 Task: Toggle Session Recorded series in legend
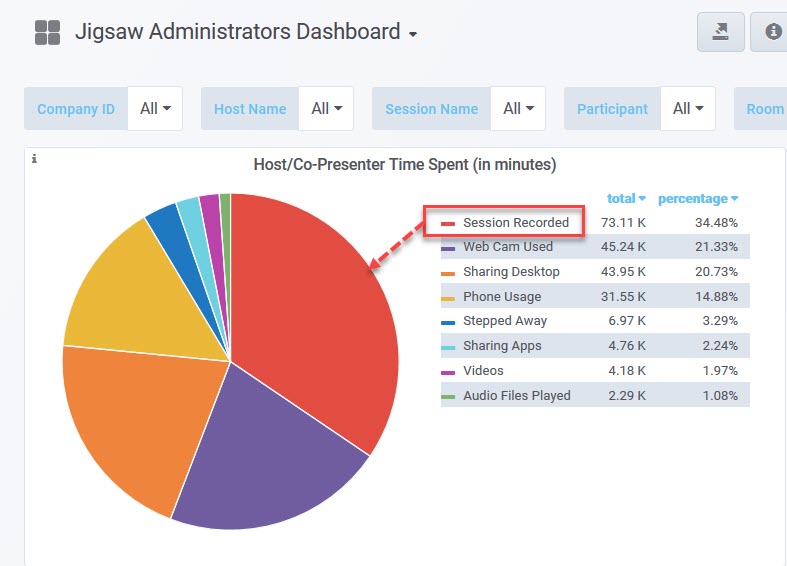click(x=515, y=222)
